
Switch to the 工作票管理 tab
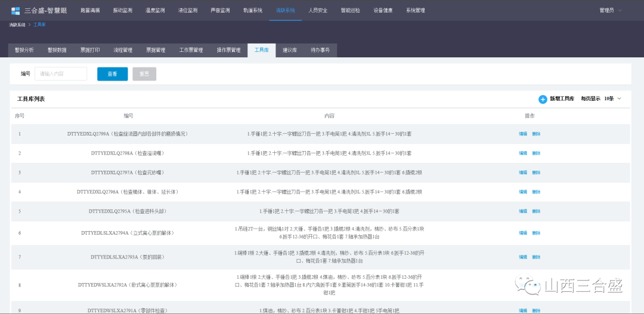click(x=191, y=50)
